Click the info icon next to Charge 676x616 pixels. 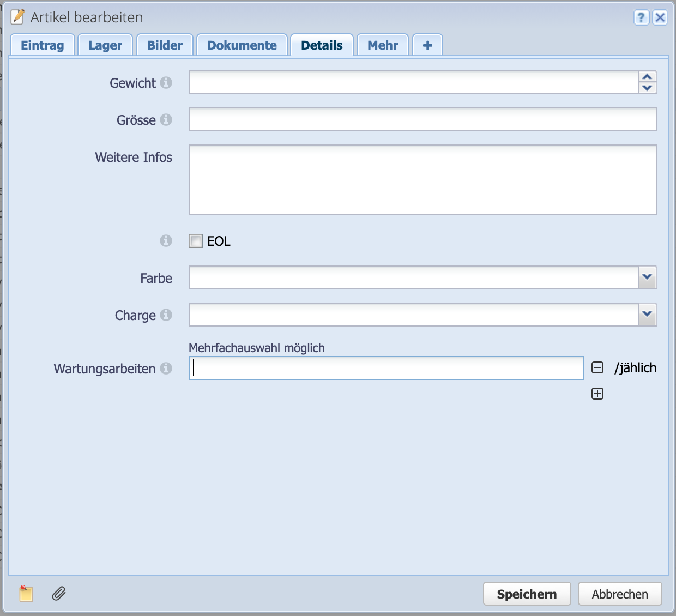166,315
